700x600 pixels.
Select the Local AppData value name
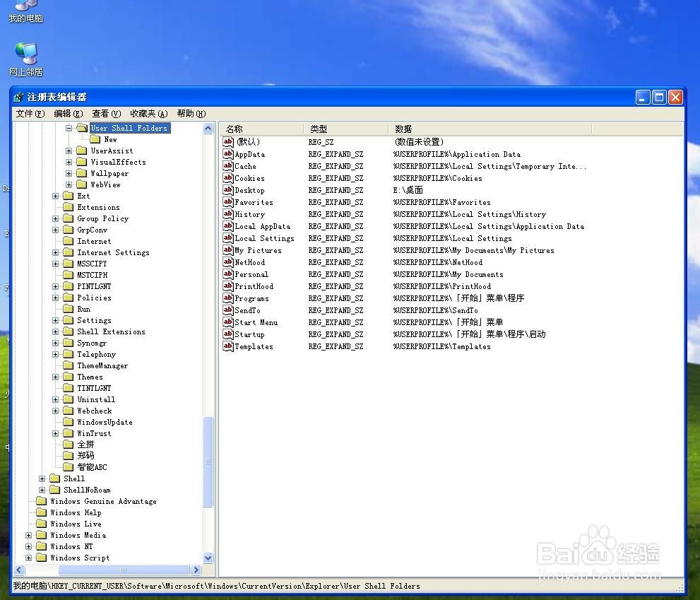(263, 226)
